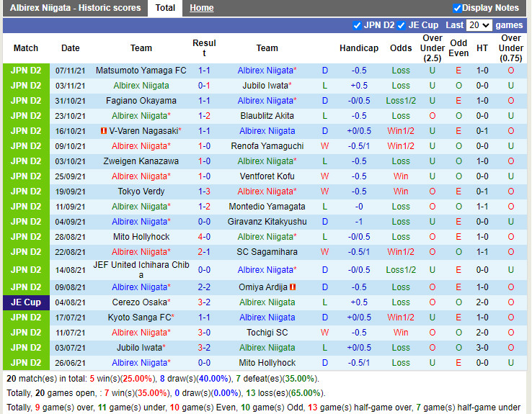Image resolution: width=532 pixels, height=414 pixels.
Task: Click the 2-1 result against SC Sagamihara
Action: 204,252
